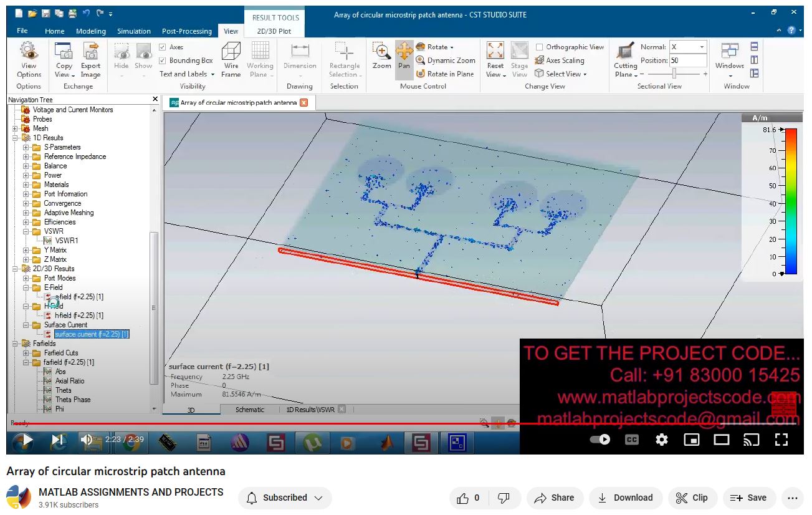The image size is (812, 515).
Task: Click the Clip button
Action: (x=692, y=498)
